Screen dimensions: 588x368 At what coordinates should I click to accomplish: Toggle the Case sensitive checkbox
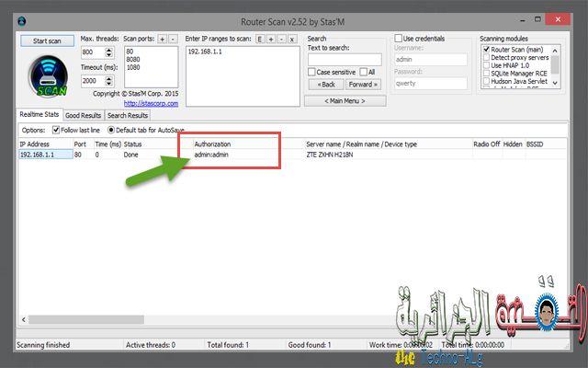tap(311, 72)
